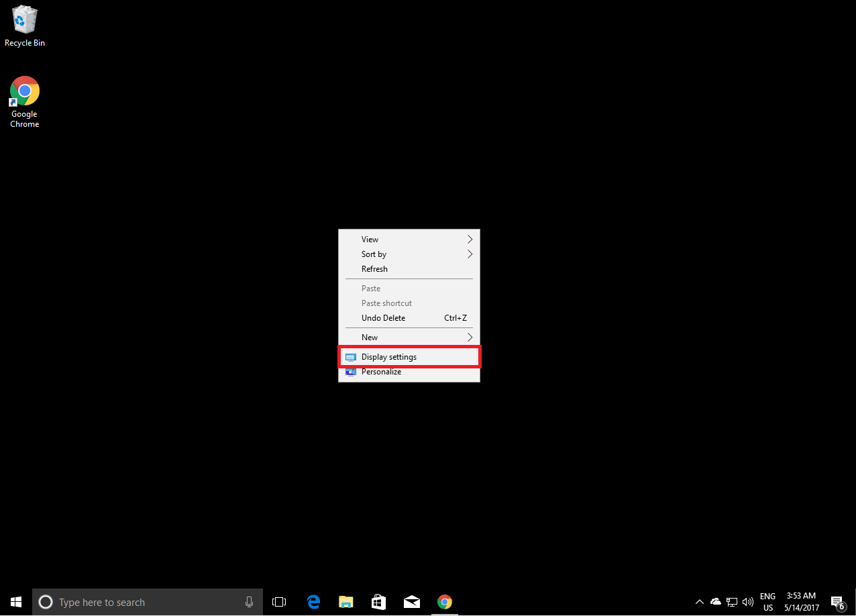Select the Google Chrome desktop shortcut
Image resolution: width=856 pixels, height=616 pixels.
click(25, 101)
